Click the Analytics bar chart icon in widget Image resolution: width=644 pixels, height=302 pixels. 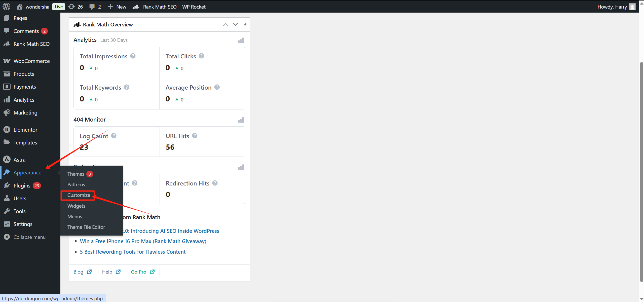pos(241,41)
